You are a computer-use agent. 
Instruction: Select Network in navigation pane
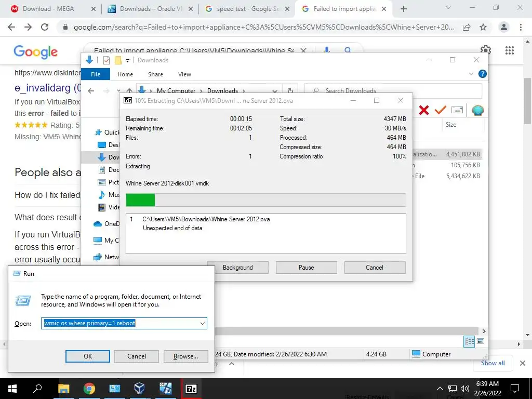click(x=106, y=257)
